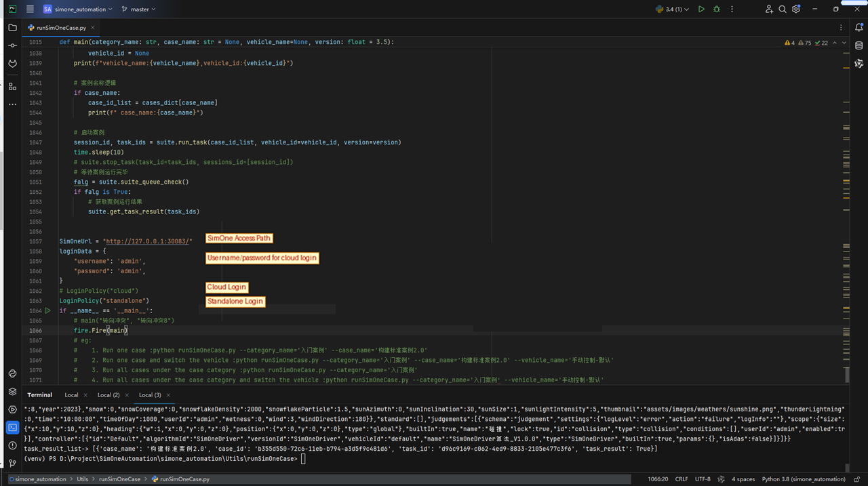The image size is (868, 486).
Task: Click the editor vertical scrollbar thumb
Action: tap(846, 375)
